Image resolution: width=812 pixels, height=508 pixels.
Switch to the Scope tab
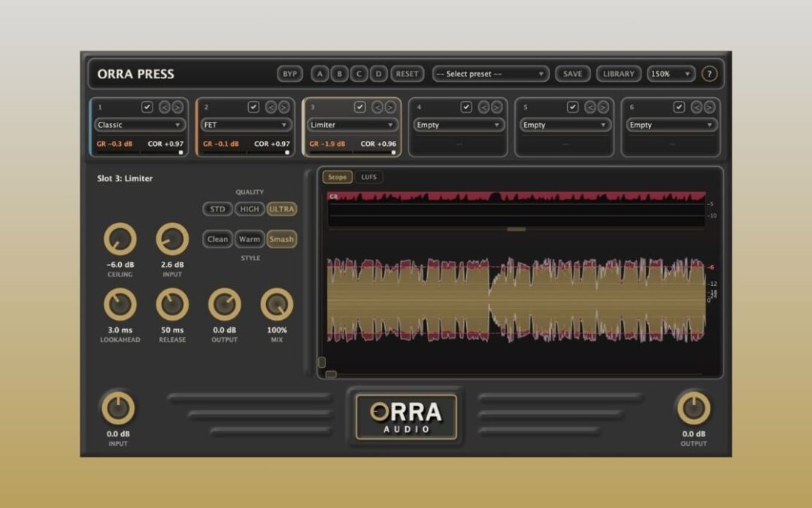(x=337, y=177)
